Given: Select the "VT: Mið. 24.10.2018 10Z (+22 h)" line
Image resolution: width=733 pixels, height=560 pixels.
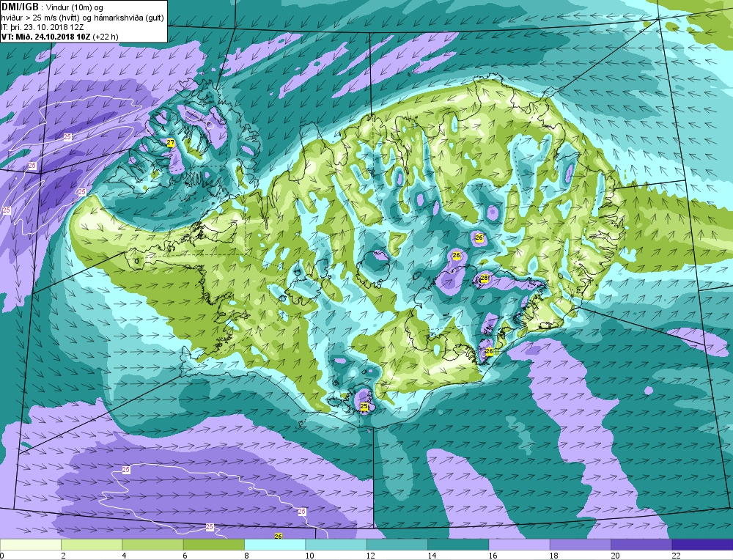Looking at the screenshot, I should coord(60,37).
